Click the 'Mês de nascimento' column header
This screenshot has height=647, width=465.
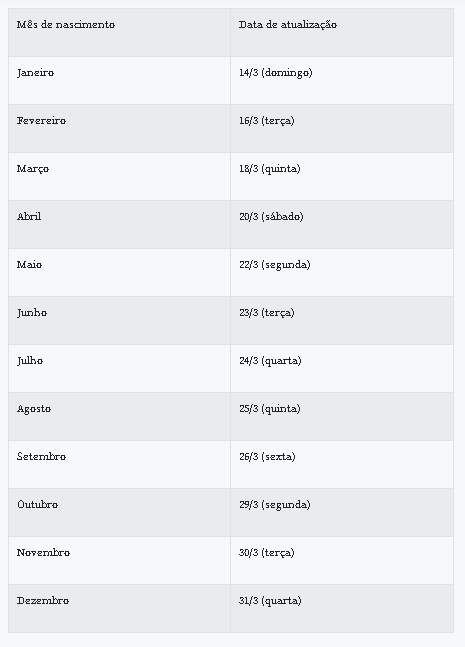coord(119,33)
